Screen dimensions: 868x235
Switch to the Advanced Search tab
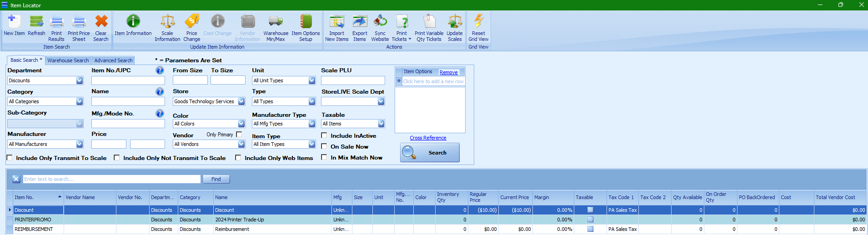click(x=113, y=60)
